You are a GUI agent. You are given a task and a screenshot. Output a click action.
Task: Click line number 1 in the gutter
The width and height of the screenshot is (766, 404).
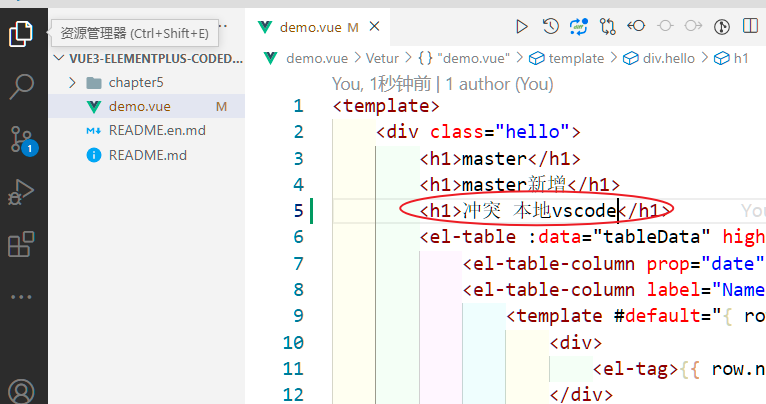(x=298, y=106)
